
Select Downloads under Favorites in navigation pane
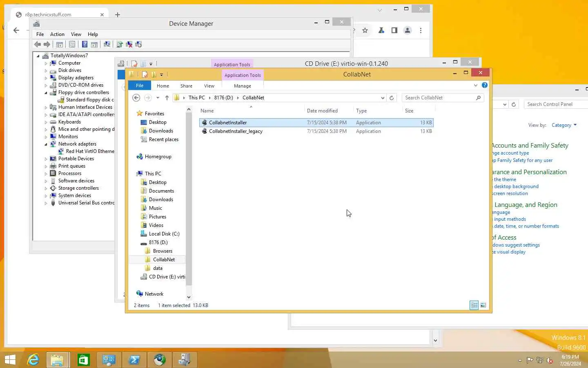(161, 131)
